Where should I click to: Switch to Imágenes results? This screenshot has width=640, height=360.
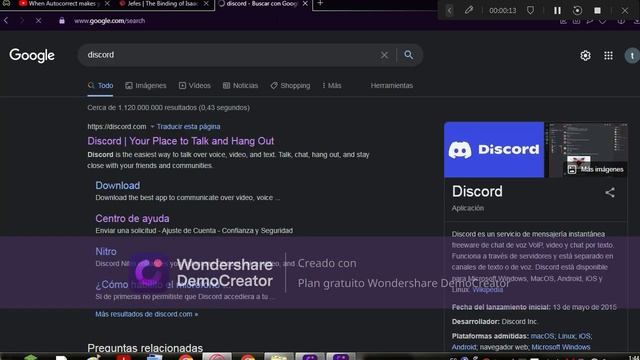146,86
